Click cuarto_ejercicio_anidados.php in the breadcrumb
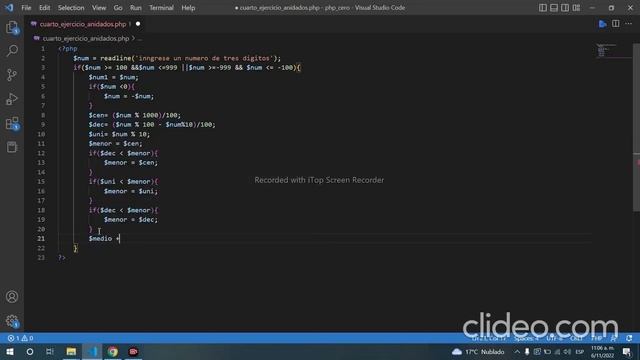The width and height of the screenshot is (640, 360). 86,38
